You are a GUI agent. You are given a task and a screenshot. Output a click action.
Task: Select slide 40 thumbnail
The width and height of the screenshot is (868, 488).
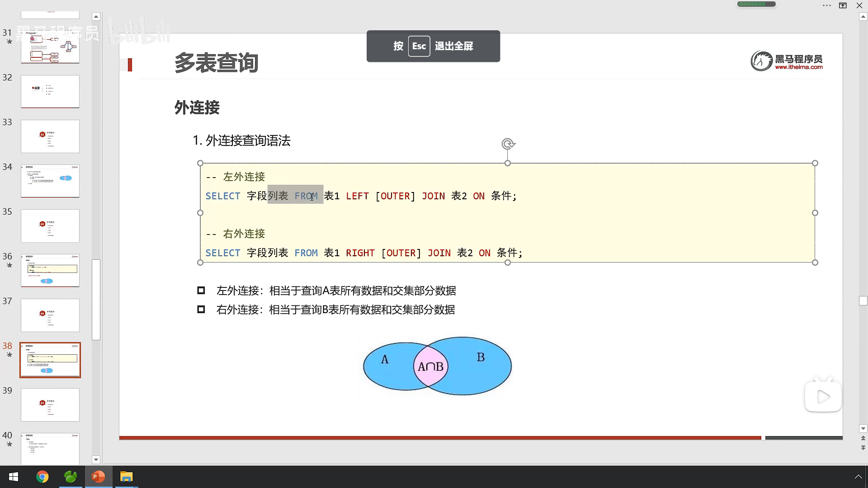[x=50, y=448]
